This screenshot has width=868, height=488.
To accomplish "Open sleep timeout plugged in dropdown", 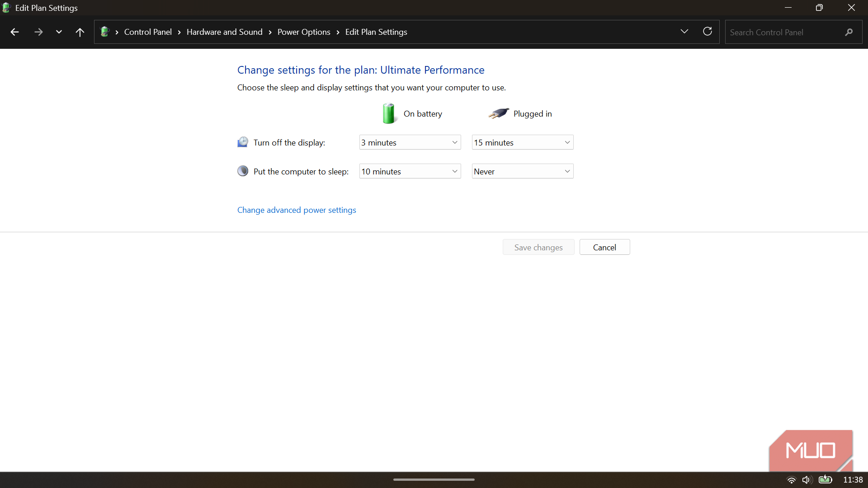I will point(523,171).
